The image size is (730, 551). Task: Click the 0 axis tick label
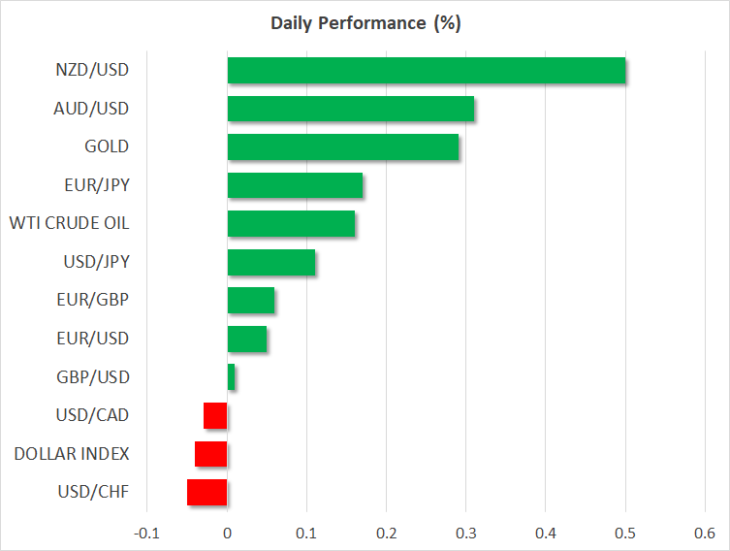(x=227, y=533)
